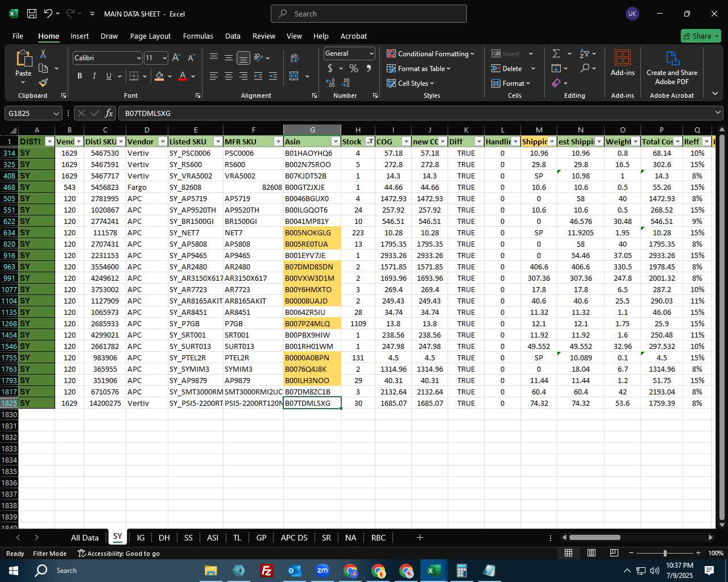The height and width of the screenshot is (582, 728).
Task: Click Conditional Formatting button
Action: tap(431, 53)
